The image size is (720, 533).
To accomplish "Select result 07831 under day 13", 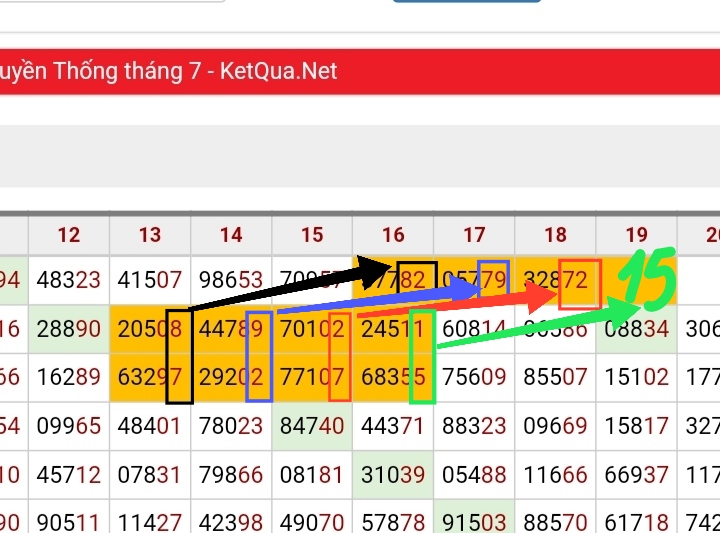I will 150,475.
